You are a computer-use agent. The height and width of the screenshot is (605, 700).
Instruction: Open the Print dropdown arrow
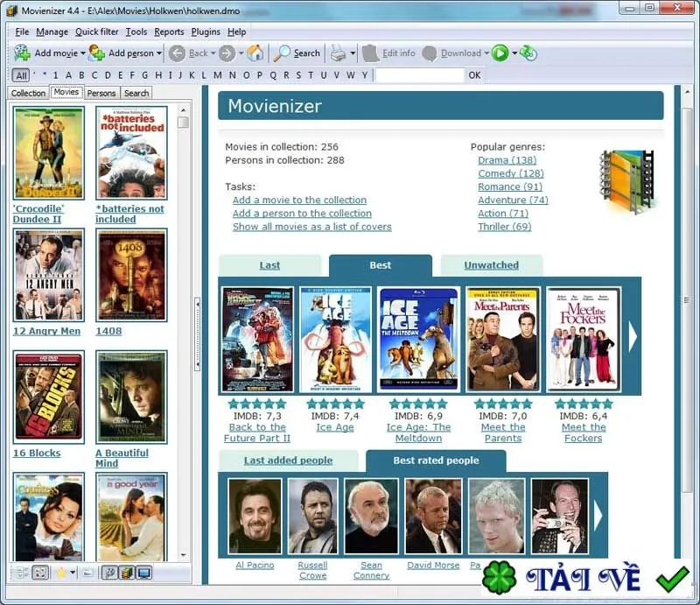pyautogui.click(x=353, y=53)
